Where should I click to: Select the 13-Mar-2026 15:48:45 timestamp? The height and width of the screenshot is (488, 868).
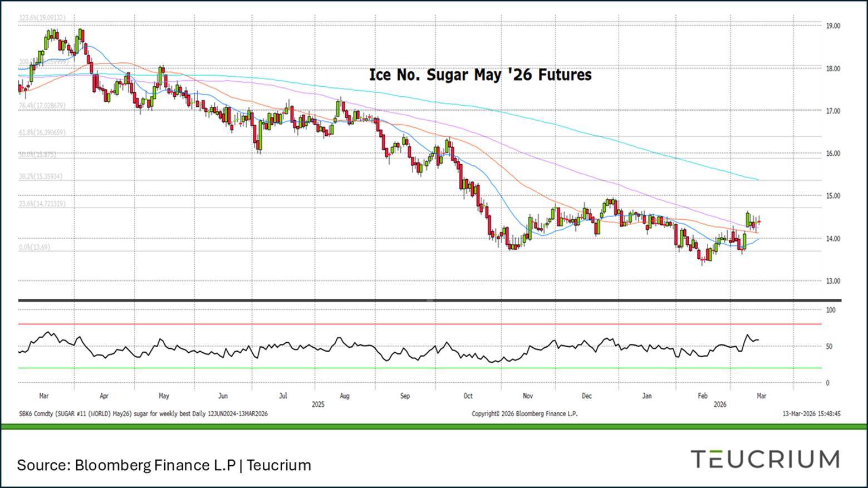coord(811,414)
